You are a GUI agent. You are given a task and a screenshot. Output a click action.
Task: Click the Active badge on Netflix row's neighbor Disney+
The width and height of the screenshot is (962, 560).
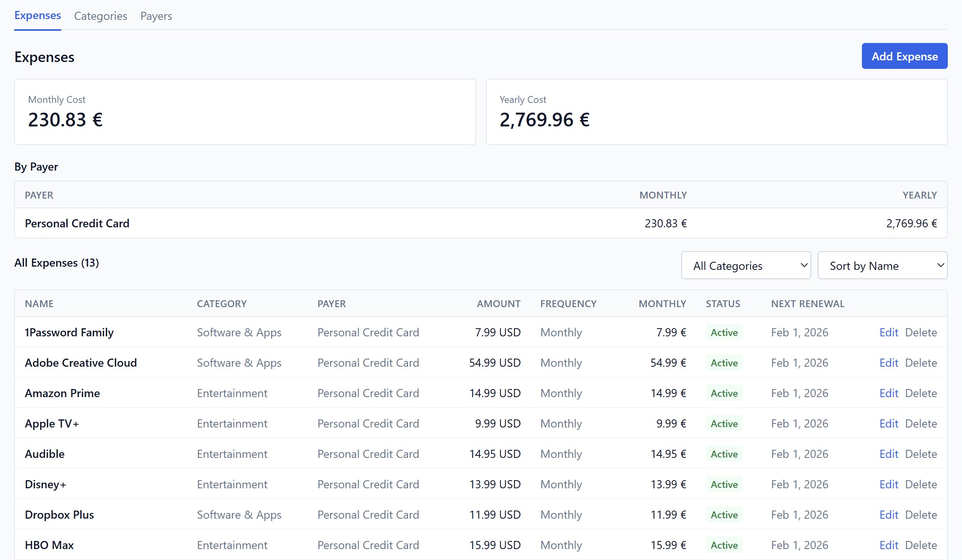[x=724, y=484]
